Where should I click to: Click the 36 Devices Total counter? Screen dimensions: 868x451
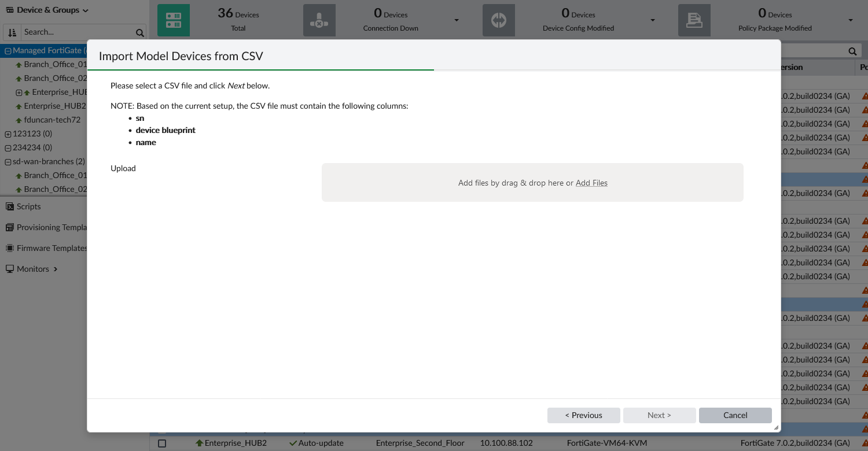tap(238, 20)
